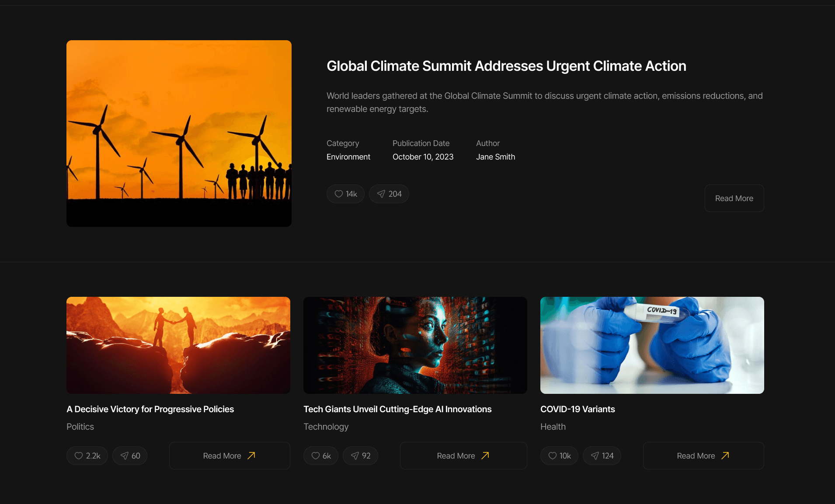Share the COVID-19 Variants article
This screenshot has height=504, width=835.
(602, 455)
